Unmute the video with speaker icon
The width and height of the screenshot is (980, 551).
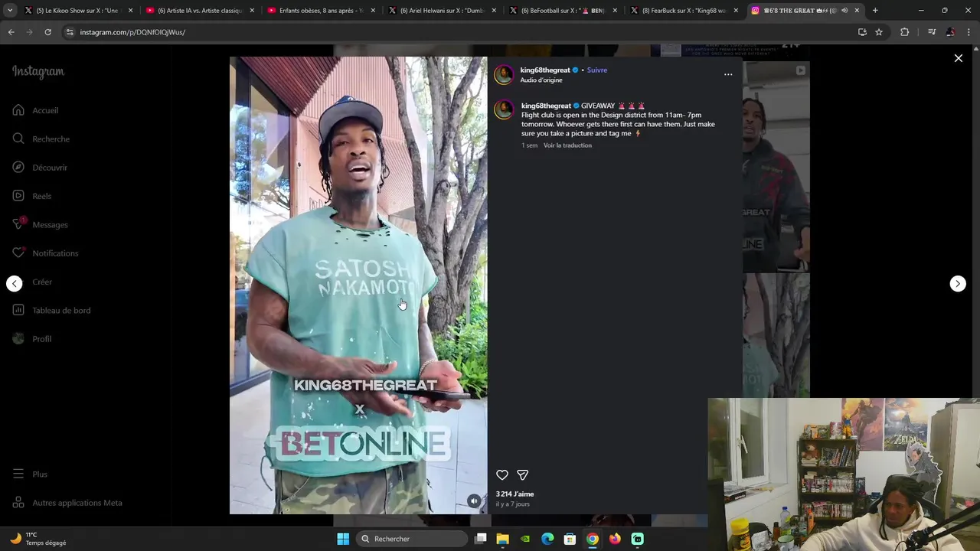(474, 501)
